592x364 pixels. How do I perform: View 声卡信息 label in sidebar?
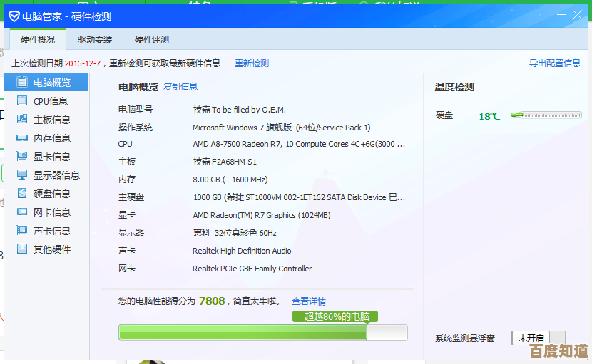[52, 231]
